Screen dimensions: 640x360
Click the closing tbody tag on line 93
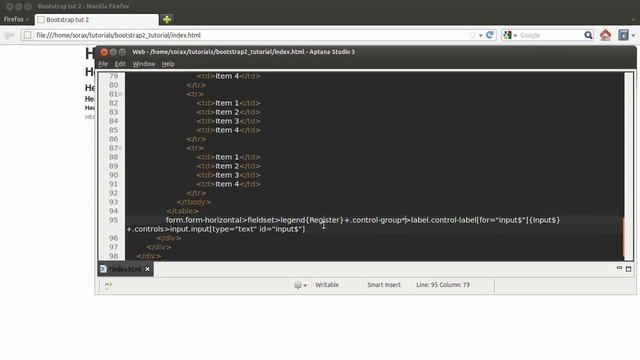click(194, 202)
